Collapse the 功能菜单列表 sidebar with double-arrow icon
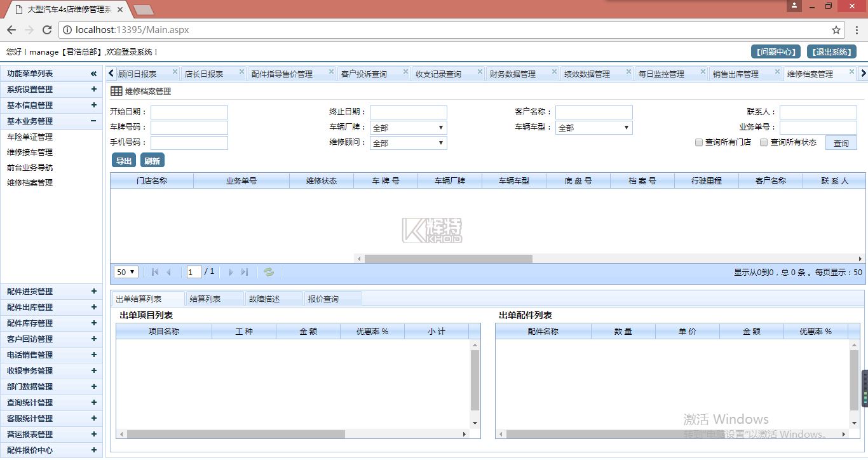This screenshot has height=460, width=868. (93, 74)
